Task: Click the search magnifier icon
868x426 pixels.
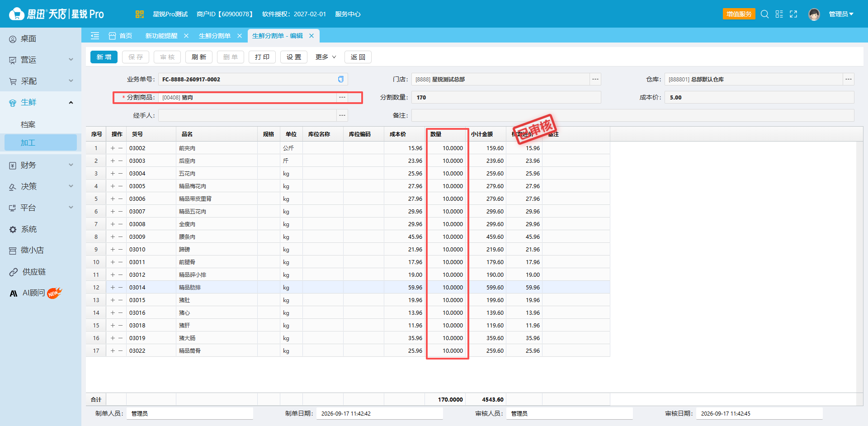Action: [764, 14]
